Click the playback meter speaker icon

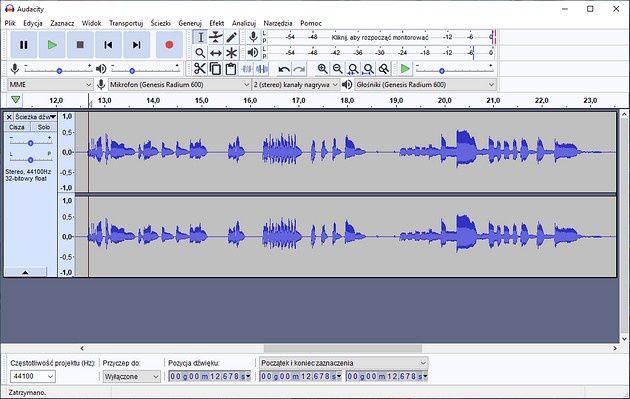[x=253, y=52]
